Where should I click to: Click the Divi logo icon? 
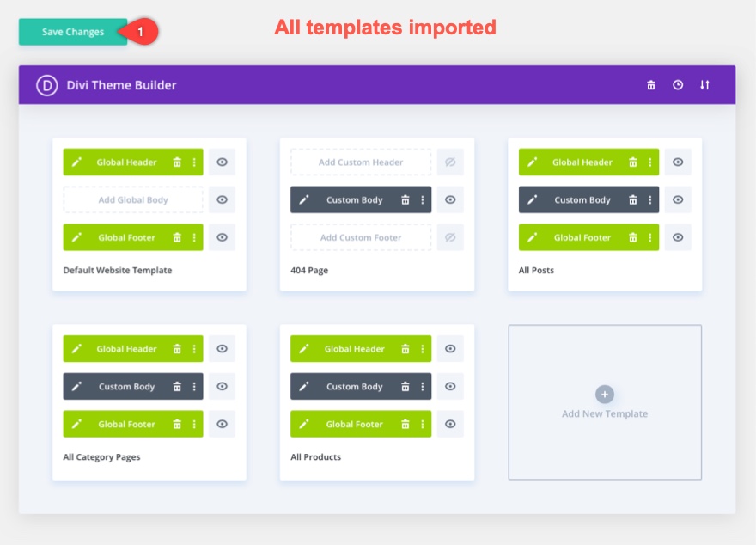[46, 85]
